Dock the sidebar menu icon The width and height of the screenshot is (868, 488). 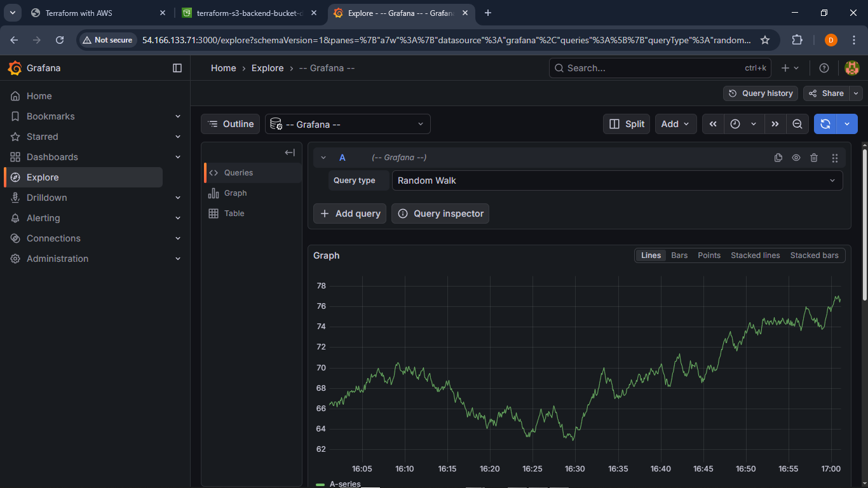[x=177, y=68]
